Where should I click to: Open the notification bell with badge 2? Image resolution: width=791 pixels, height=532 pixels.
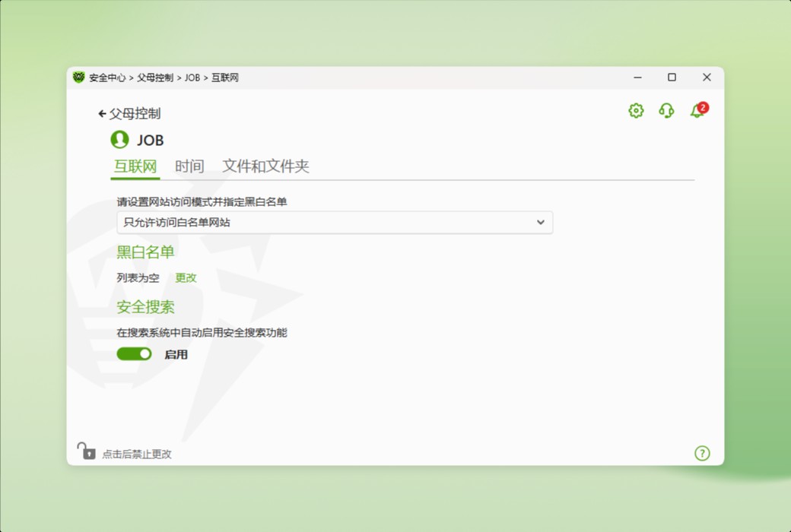[x=696, y=110]
